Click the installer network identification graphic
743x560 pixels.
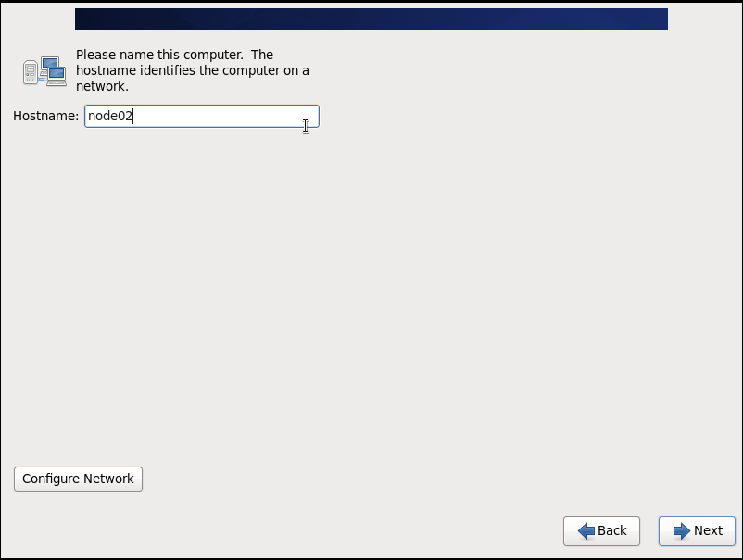click(44, 69)
